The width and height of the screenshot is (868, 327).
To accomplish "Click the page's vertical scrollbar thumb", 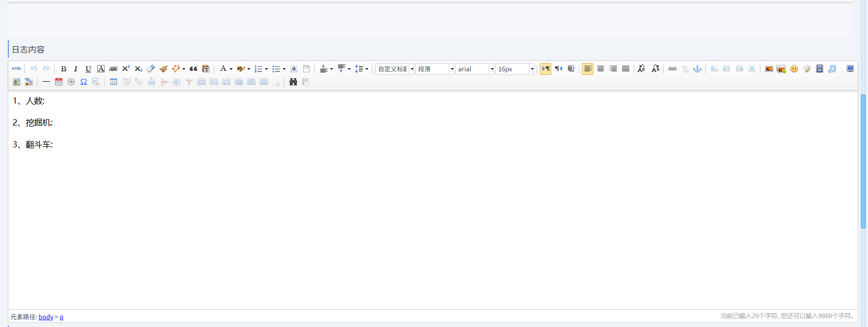I will click(864, 161).
